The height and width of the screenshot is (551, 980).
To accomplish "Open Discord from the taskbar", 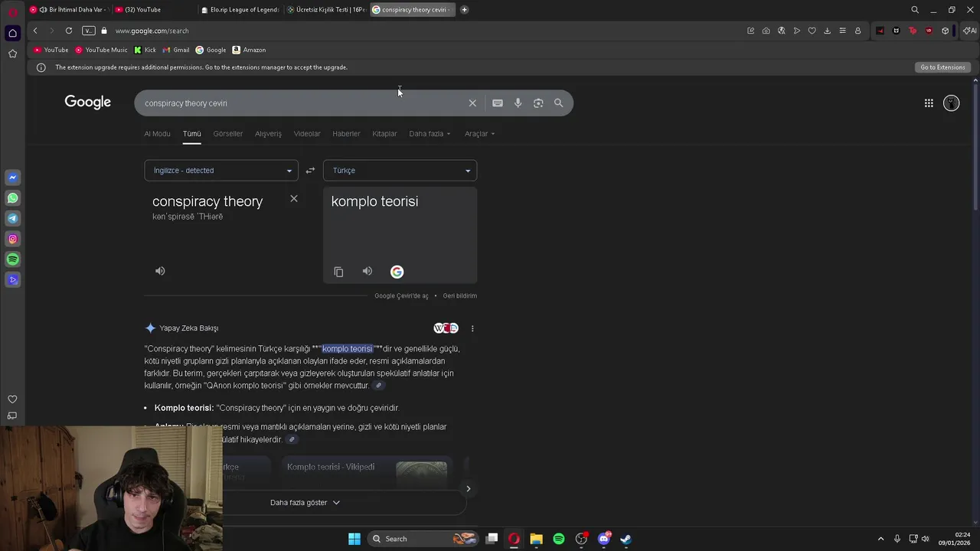I will (603, 539).
